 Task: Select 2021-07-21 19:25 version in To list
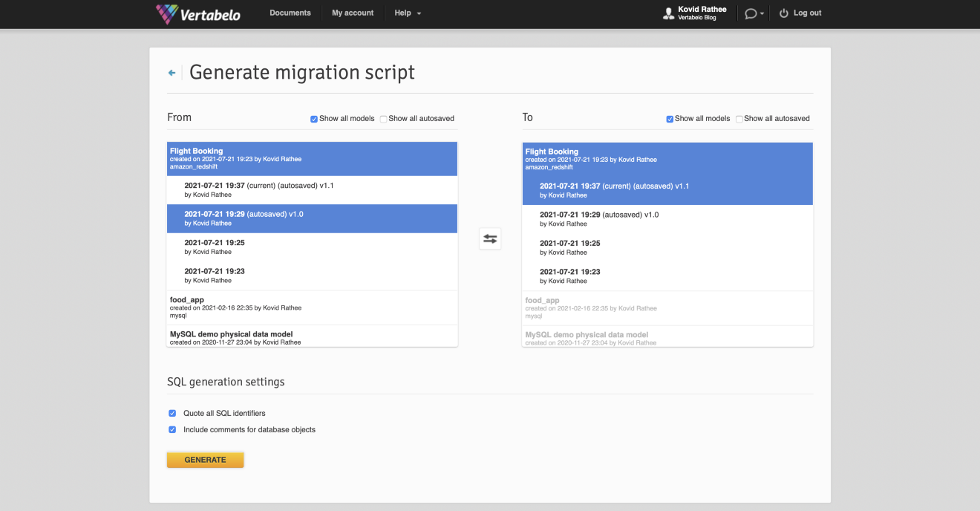pos(667,247)
